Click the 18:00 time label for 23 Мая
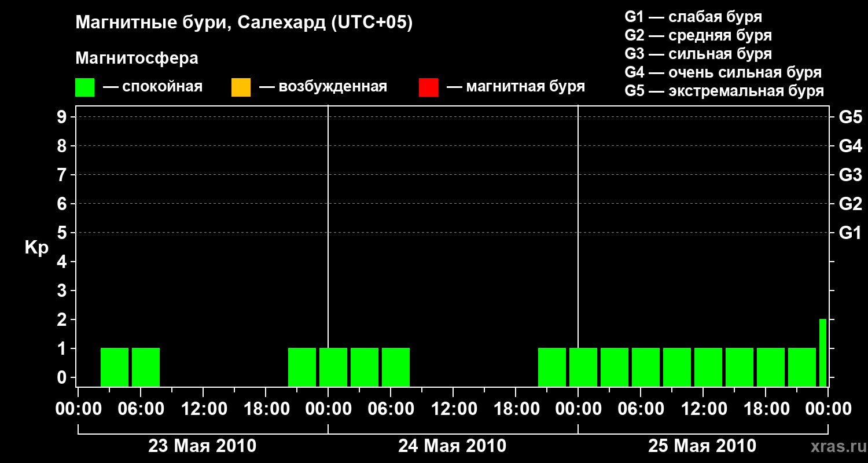Screen dimensions: 868x463 point(266,409)
